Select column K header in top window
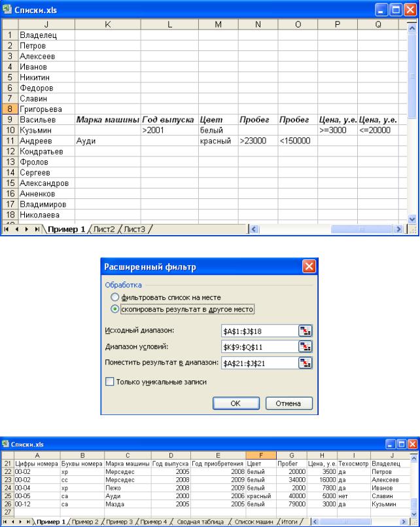 pos(108,24)
